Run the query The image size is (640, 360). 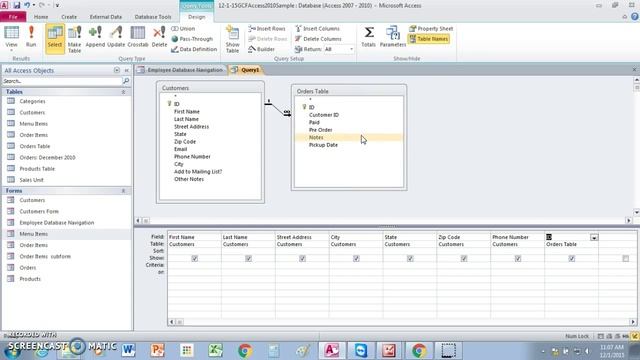click(31, 37)
